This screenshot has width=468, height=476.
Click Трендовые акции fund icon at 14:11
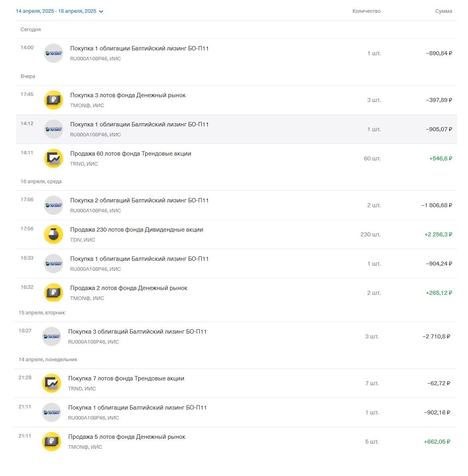54,158
